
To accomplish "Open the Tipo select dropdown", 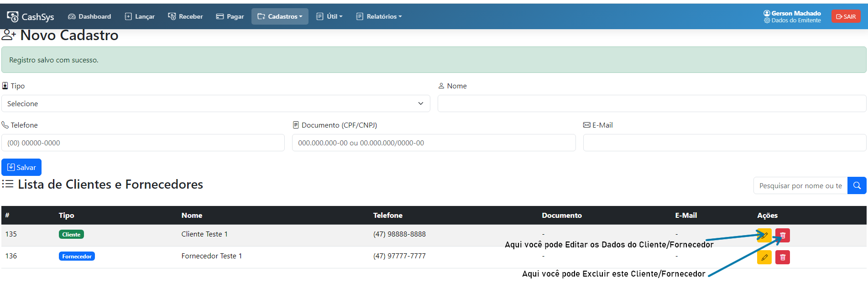I will point(215,103).
